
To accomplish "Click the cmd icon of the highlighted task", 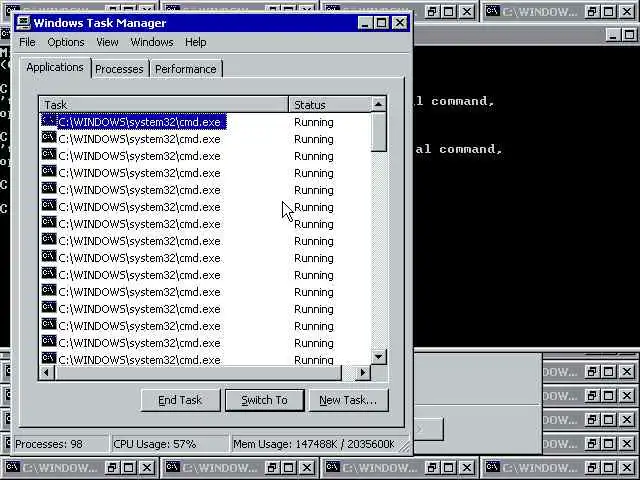I will pyautogui.click(x=49, y=121).
